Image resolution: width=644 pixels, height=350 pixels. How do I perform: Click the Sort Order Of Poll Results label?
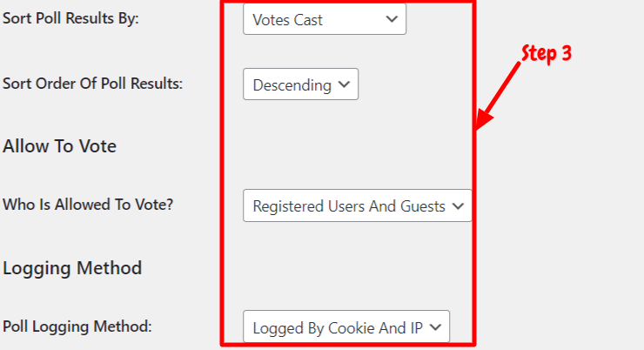pyautogui.click(x=92, y=84)
